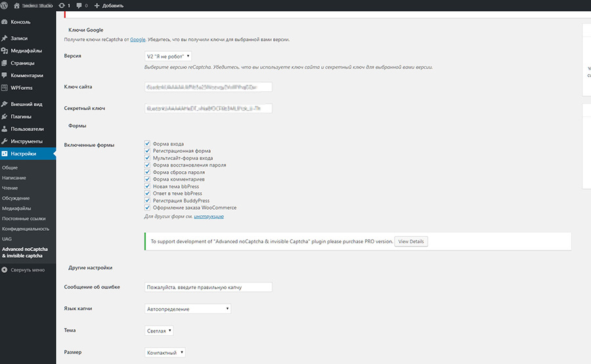Click the Медиафайлы media icon
Screen dimensions: 591x364
pyautogui.click(x=5, y=51)
